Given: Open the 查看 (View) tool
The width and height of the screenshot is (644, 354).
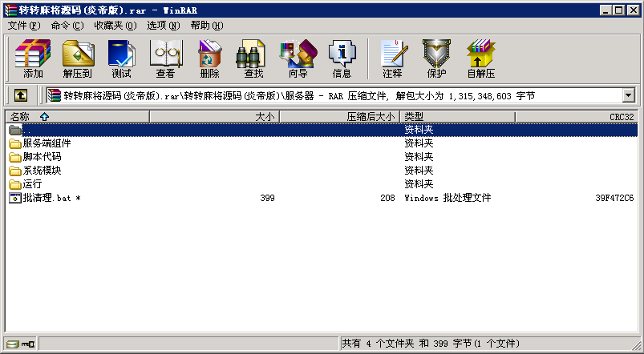Looking at the screenshot, I should click(x=165, y=59).
